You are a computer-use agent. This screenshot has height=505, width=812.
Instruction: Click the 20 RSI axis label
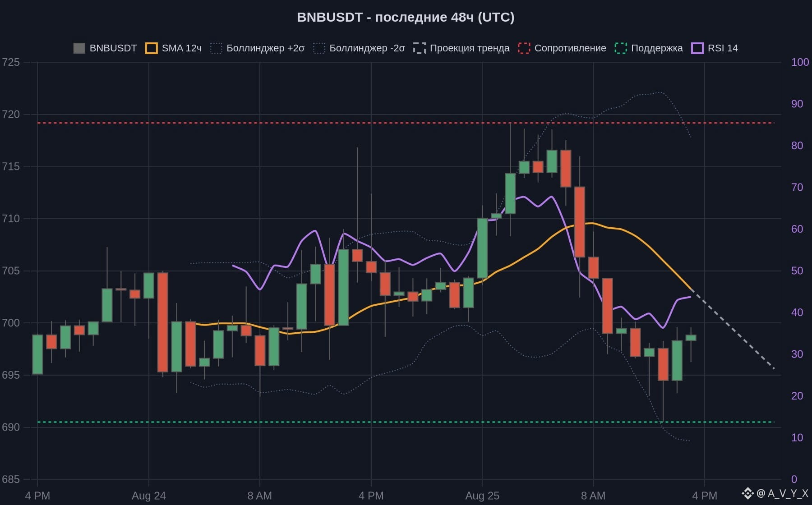[797, 396]
